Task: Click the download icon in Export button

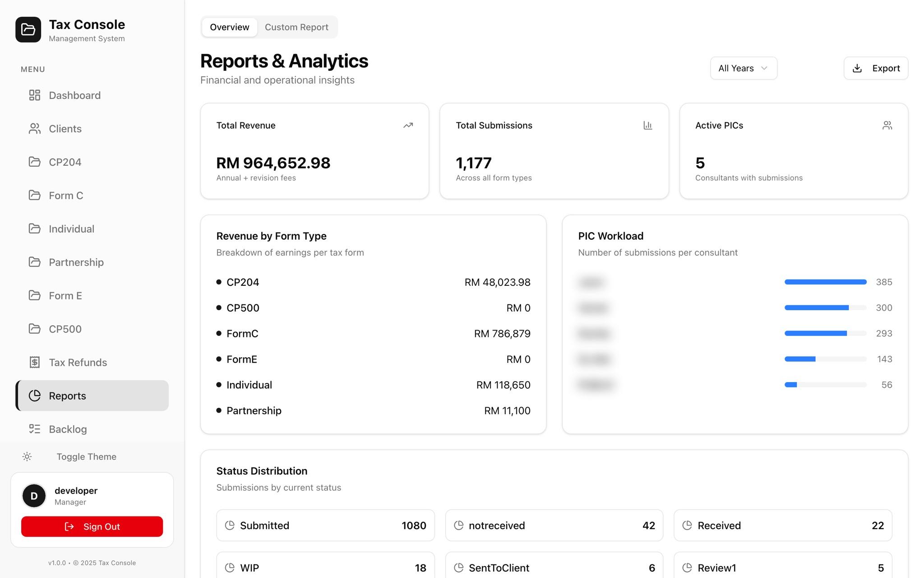Action: pyautogui.click(x=857, y=68)
